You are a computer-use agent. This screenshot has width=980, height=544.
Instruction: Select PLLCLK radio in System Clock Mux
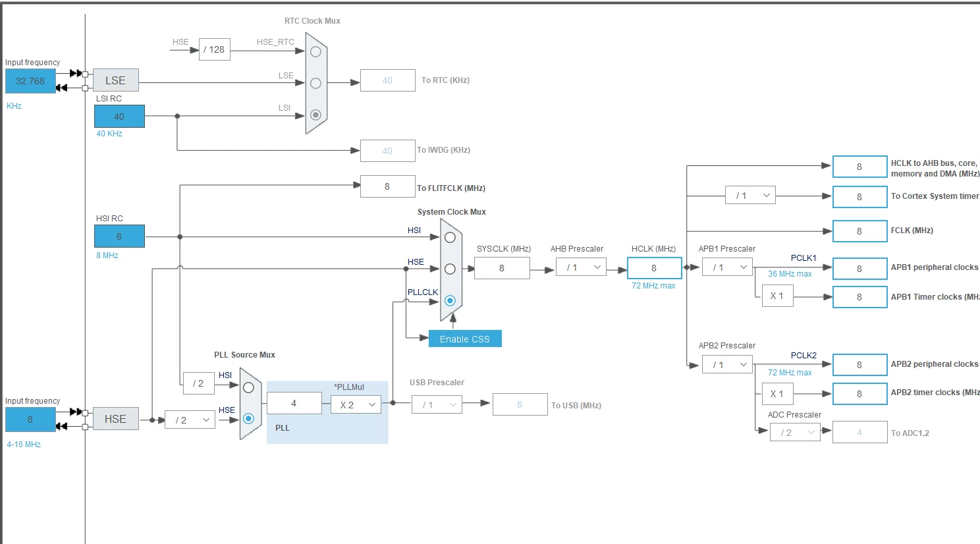pos(450,300)
